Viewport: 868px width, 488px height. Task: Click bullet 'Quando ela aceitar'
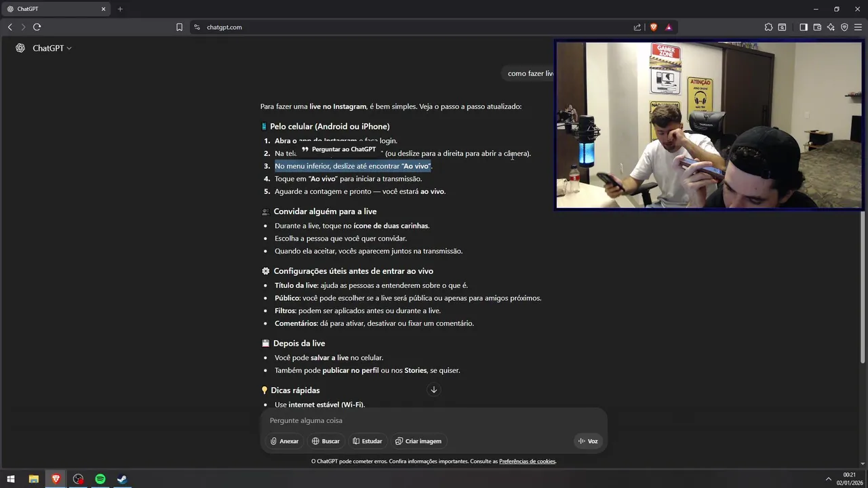368,251
